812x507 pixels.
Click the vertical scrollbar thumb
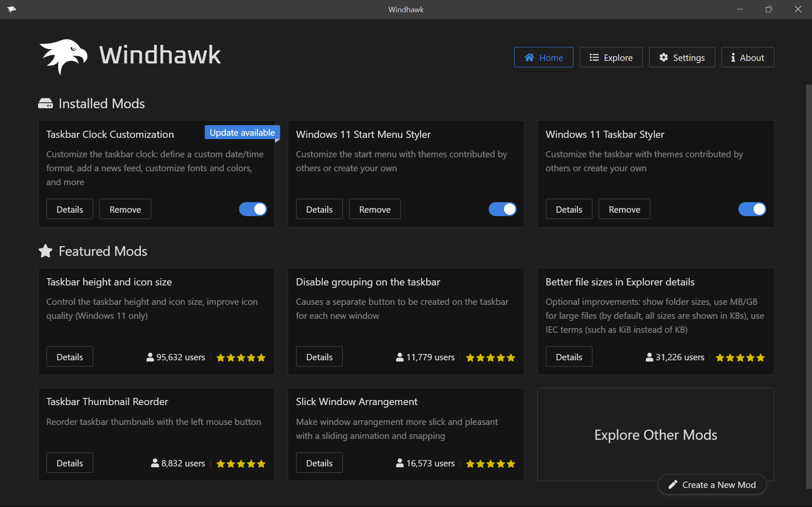809,287
